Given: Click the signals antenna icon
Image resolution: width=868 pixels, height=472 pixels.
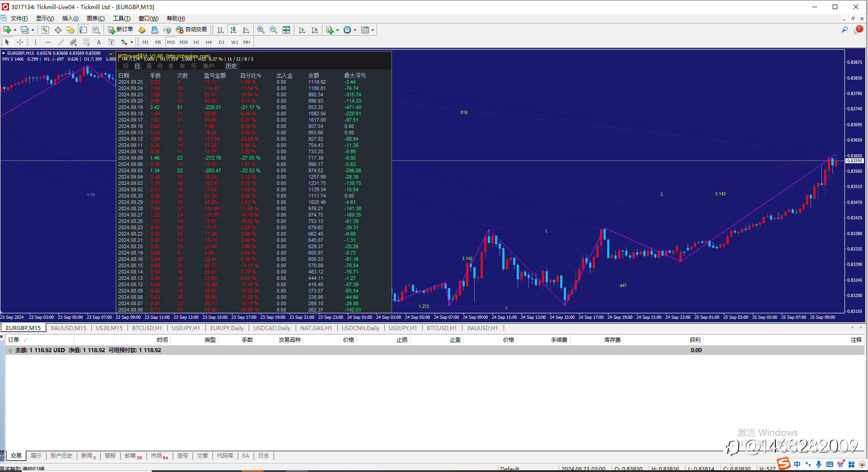Looking at the screenshot, I should 167,30.
